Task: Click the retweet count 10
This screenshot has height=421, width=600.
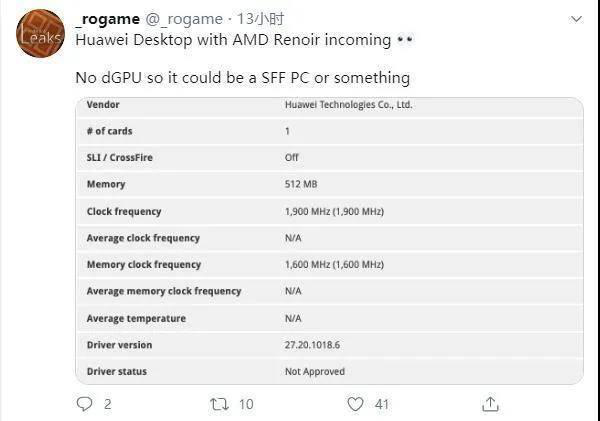Action: pos(245,404)
